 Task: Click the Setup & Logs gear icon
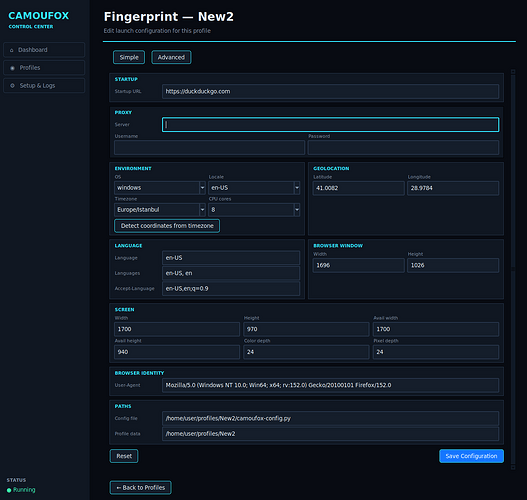12,86
